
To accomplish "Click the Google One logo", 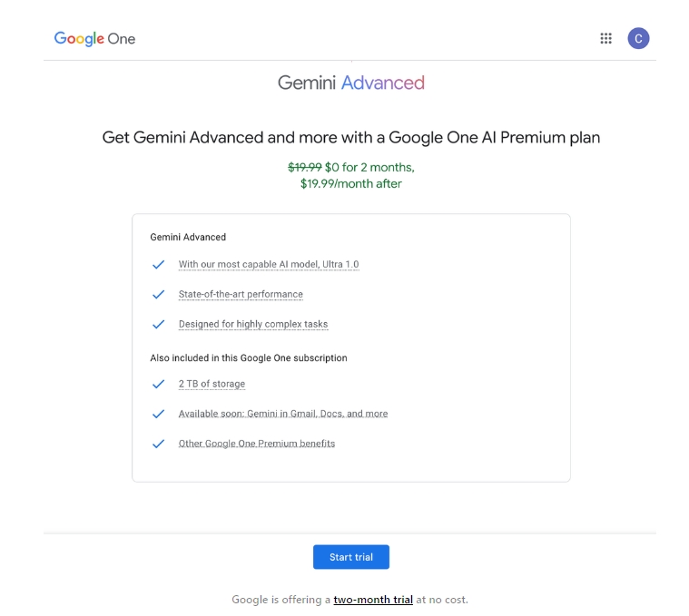I will click(x=94, y=39).
